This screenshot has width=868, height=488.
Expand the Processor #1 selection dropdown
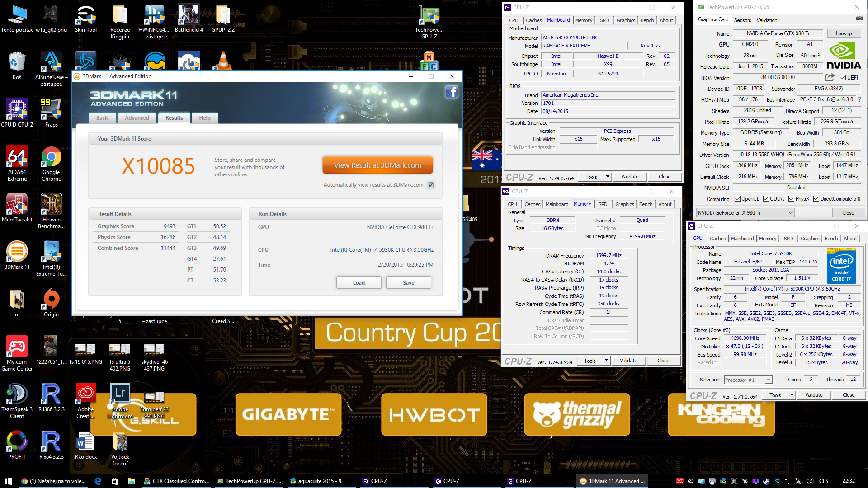tap(768, 380)
